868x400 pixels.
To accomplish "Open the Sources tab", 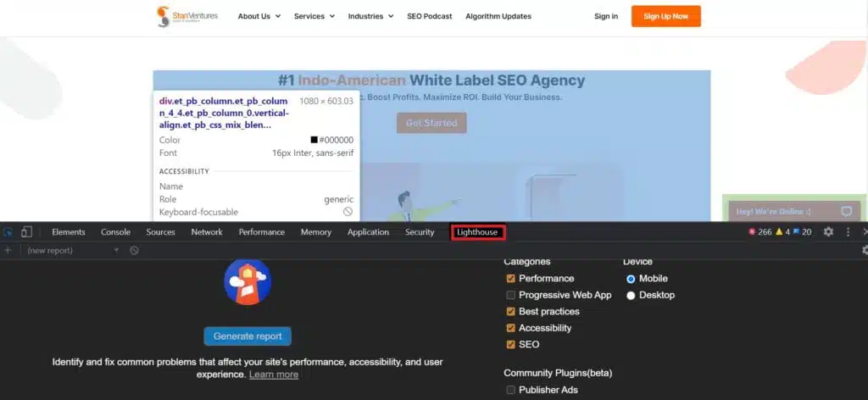I will (x=160, y=232).
